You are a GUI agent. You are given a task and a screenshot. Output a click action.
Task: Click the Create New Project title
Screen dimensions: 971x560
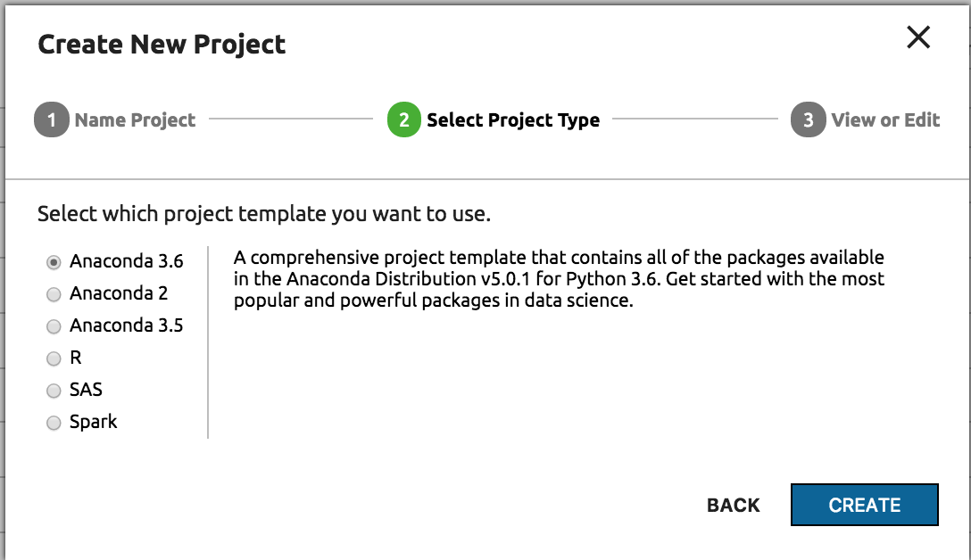[x=162, y=44]
